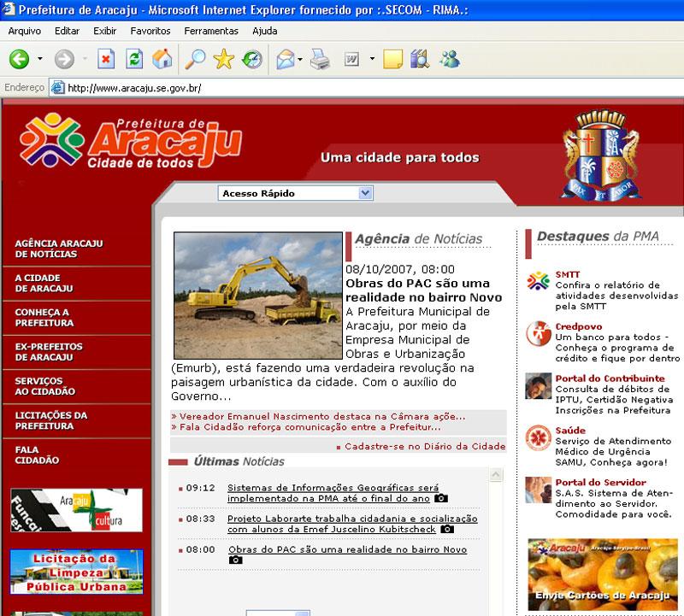The width and height of the screenshot is (684, 616).
Task: Open the Search magnifier tool
Action: tap(196, 59)
